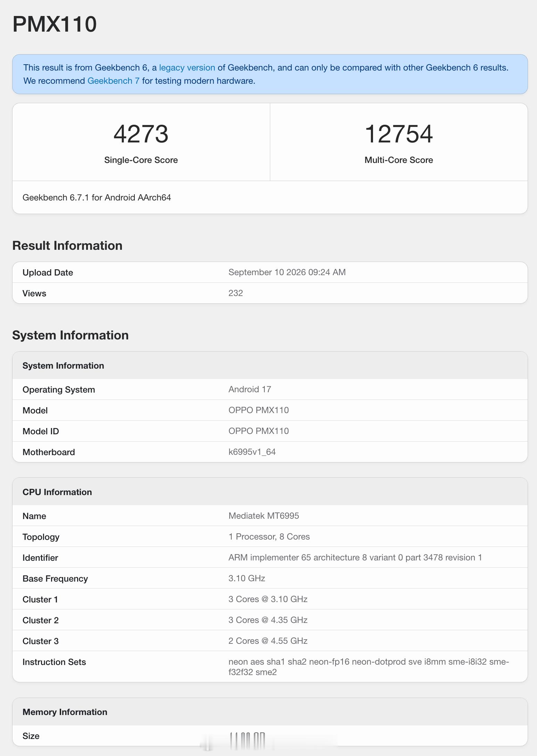This screenshot has height=756, width=537.
Task: Click the Cluster 3 value 4.55 GHz
Action: [268, 641]
